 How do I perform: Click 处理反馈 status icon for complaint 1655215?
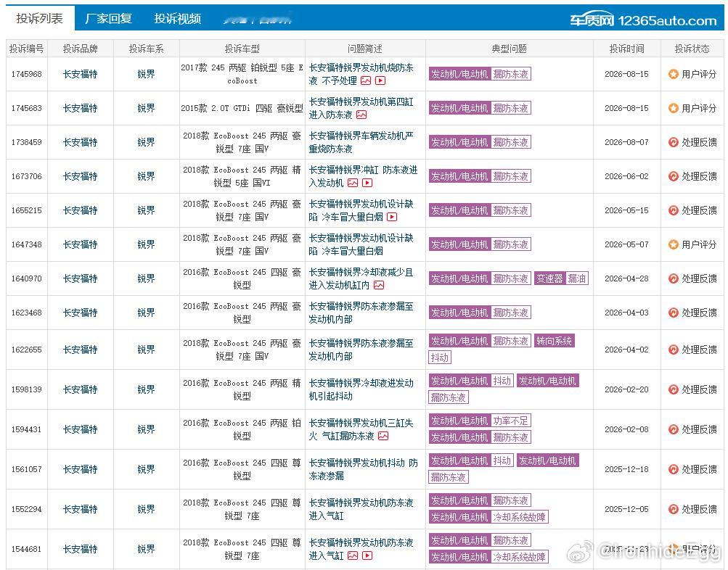tap(674, 210)
